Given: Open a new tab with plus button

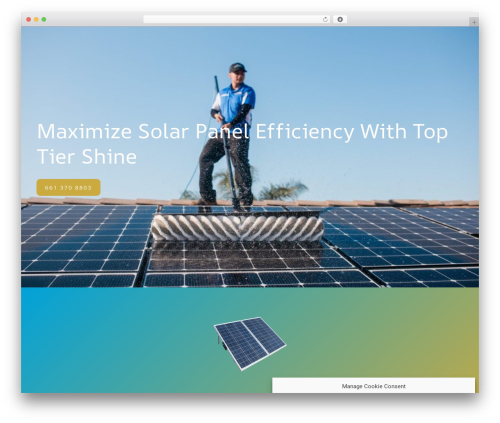Looking at the screenshot, I should coord(474,22).
